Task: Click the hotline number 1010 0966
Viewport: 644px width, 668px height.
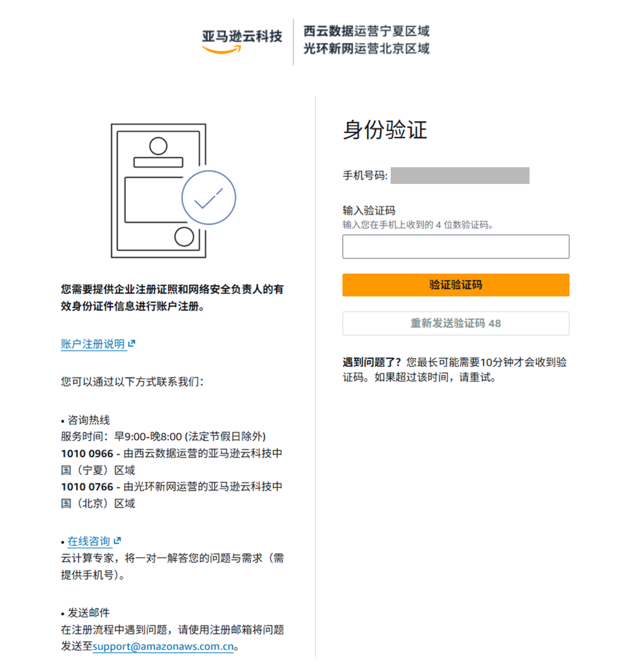Action: (87, 454)
